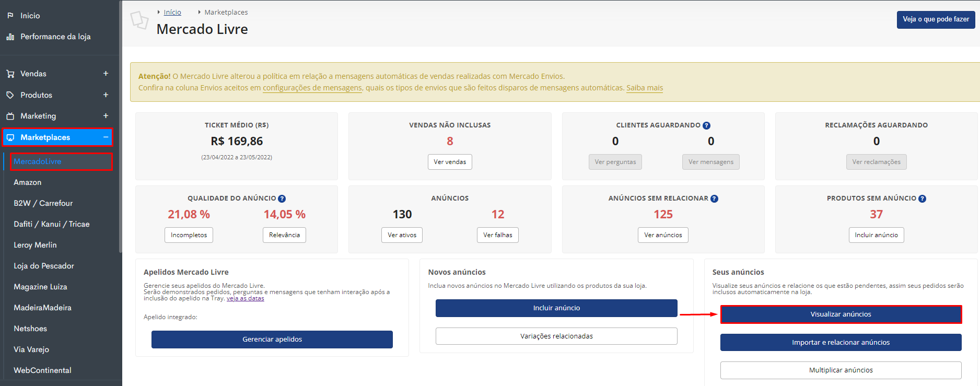The height and width of the screenshot is (386, 980).
Task: Click Importar e relacionar anúncios button
Action: [841, 343]
